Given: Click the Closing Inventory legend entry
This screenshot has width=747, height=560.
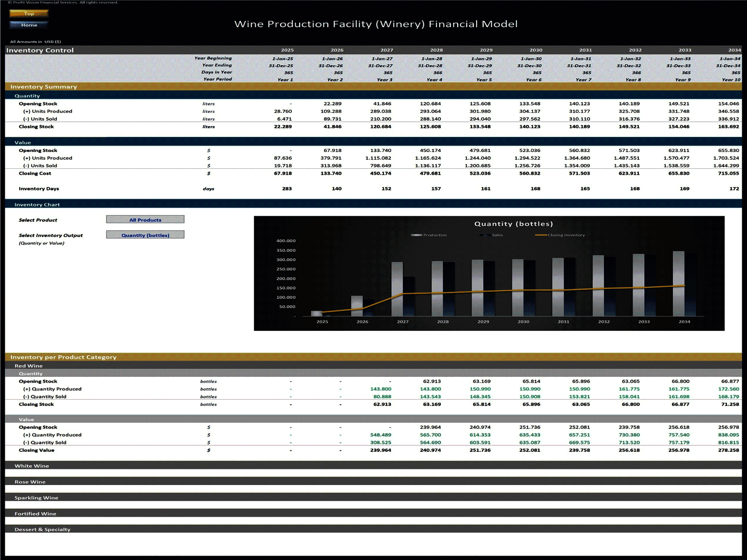Looking at the screenshot, I should (x=560, y=235).
